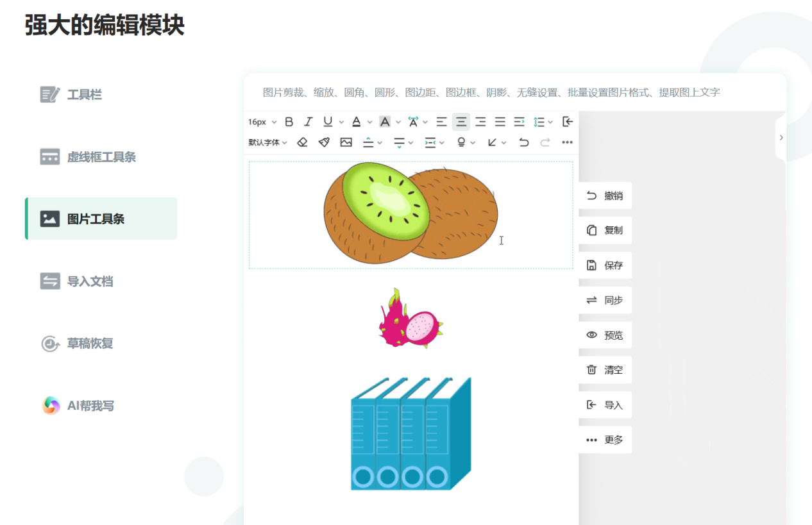The width and height of the screenshot is (812, 525).
Task: Click the letter spacing icon
Action: point(413,122)
